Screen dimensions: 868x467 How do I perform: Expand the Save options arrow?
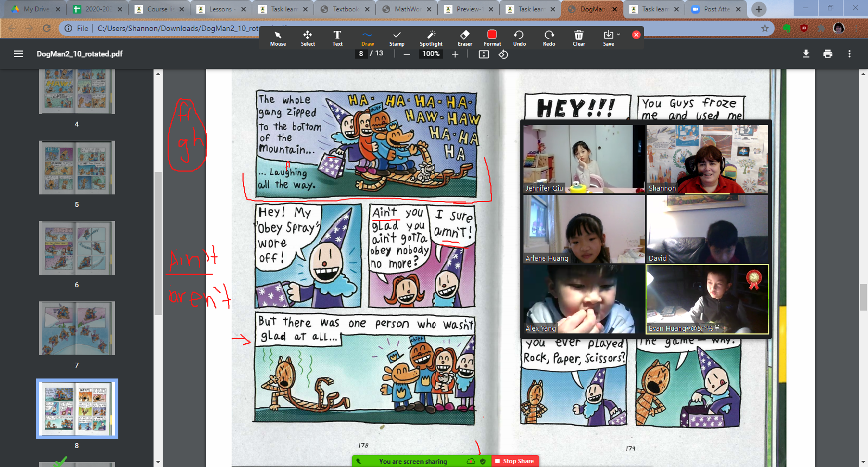pos(618,34)
